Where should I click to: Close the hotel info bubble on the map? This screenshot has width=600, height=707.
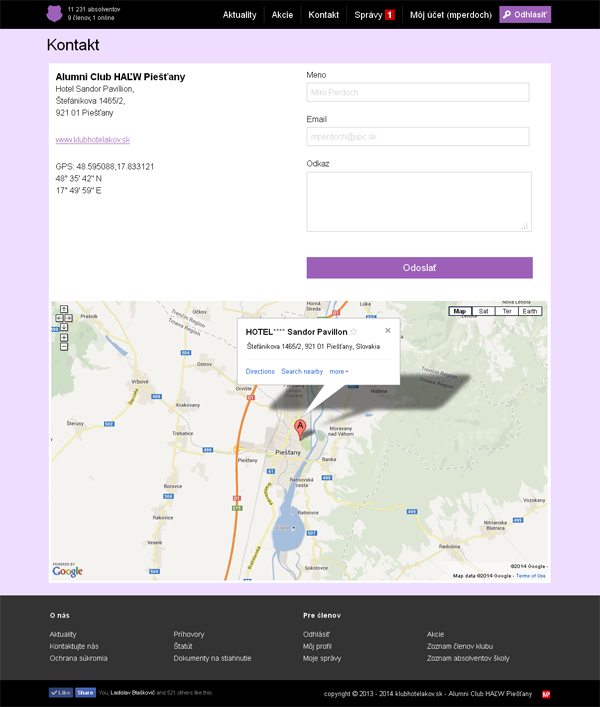coord(388,331)
